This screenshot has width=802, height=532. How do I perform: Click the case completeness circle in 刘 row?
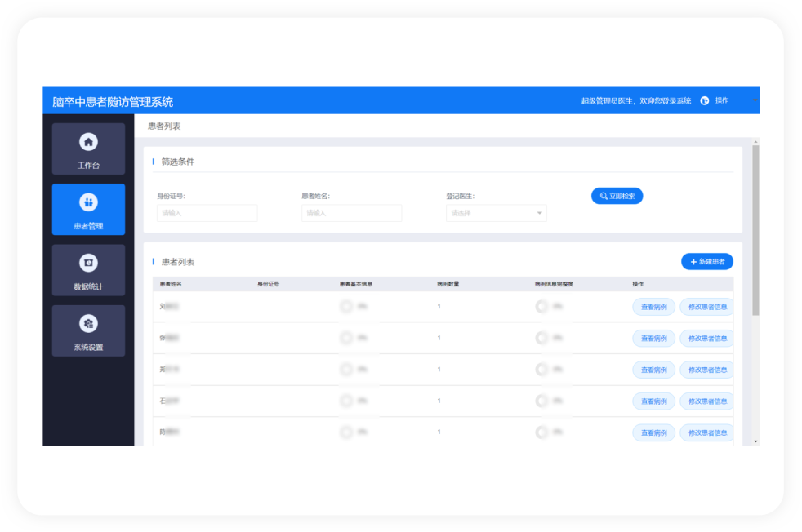pyautogui.click(x=541, y=307)
